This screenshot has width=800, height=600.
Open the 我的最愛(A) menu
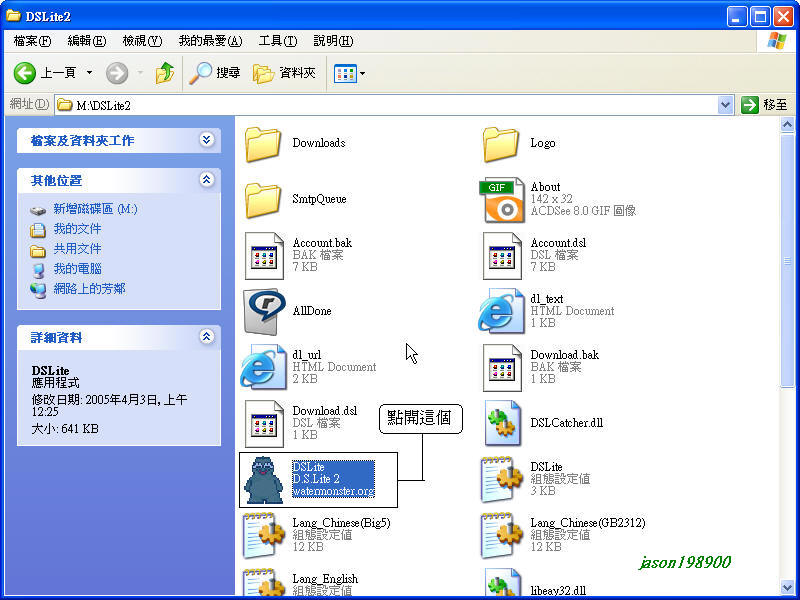pos(210,41)
